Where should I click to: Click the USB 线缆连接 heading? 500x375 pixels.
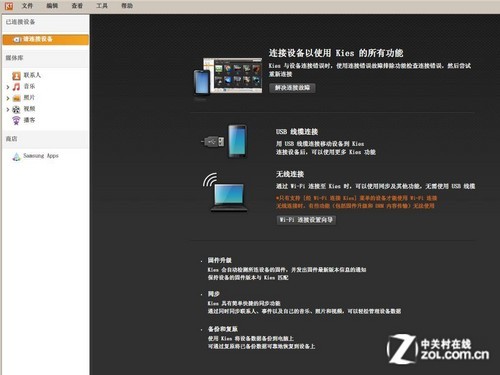pos(297,132)
